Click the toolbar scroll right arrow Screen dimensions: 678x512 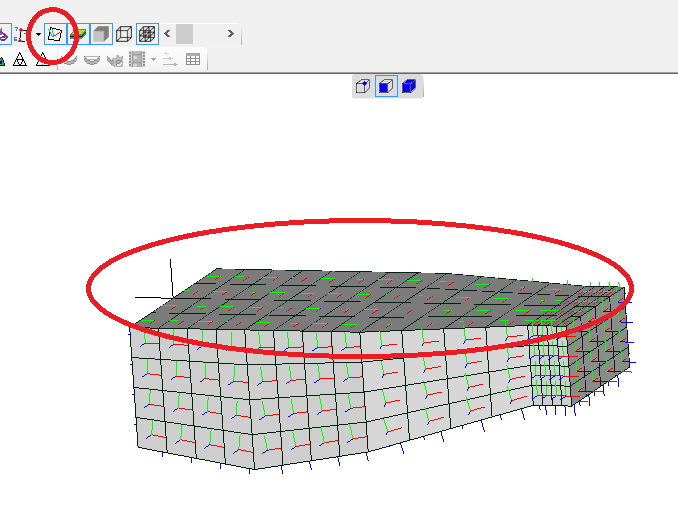(x=230, y=34)
